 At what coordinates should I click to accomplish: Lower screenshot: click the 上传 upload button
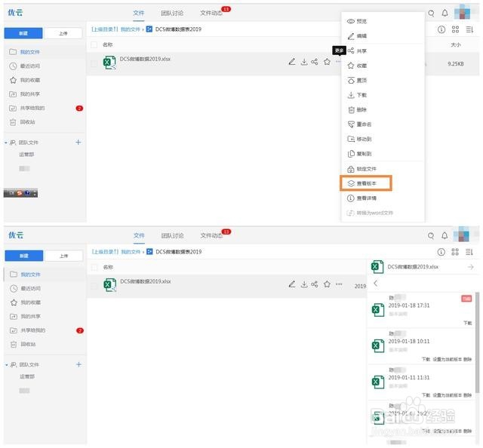[x=63, y=256]
